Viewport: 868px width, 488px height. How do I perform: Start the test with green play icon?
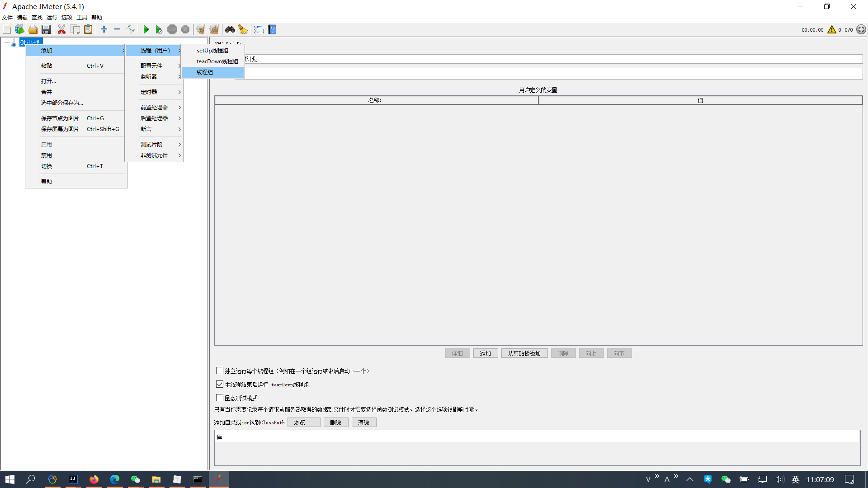[146, 29]
